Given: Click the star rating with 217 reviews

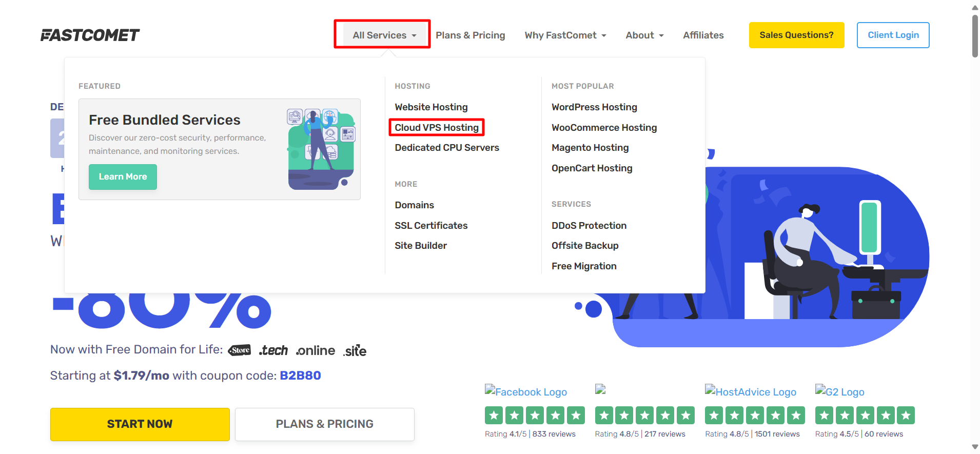Looking at the screenshot, I should click(645, 415).
